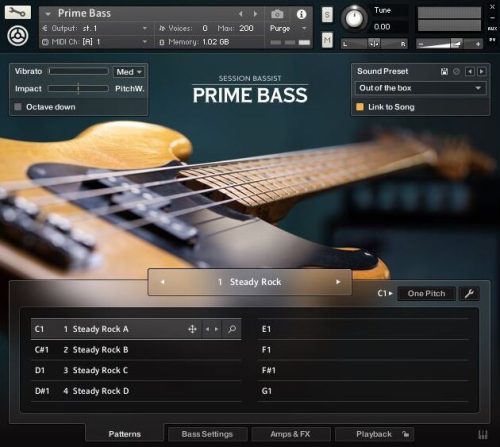Adjust the Tune knob
The image size is (500, 447).
354,18
